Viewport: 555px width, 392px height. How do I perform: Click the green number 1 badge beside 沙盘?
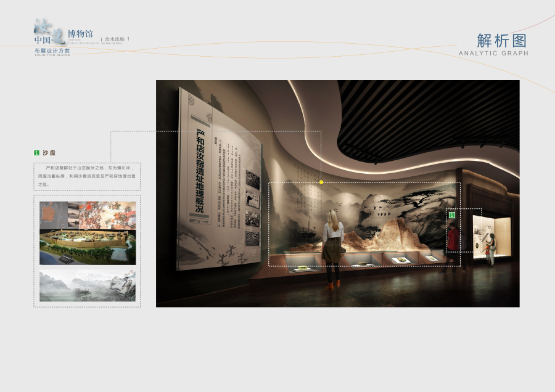point(37,152)
